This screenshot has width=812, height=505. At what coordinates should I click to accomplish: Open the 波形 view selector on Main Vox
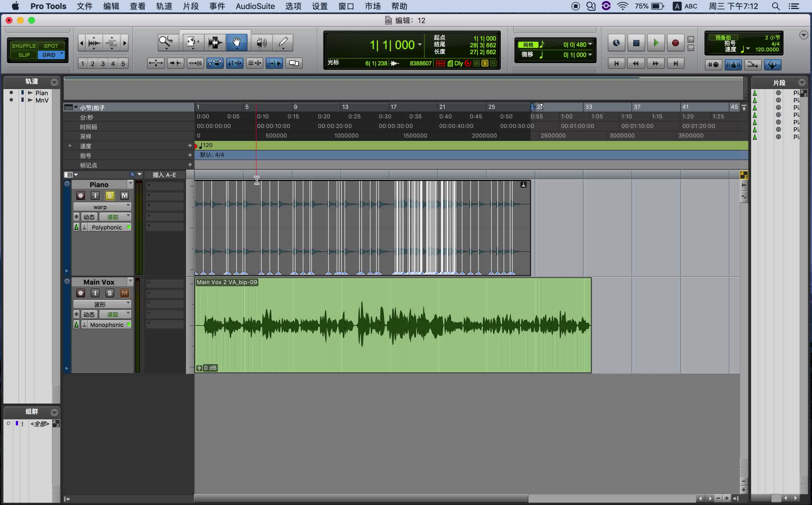(x=102, y=304)
